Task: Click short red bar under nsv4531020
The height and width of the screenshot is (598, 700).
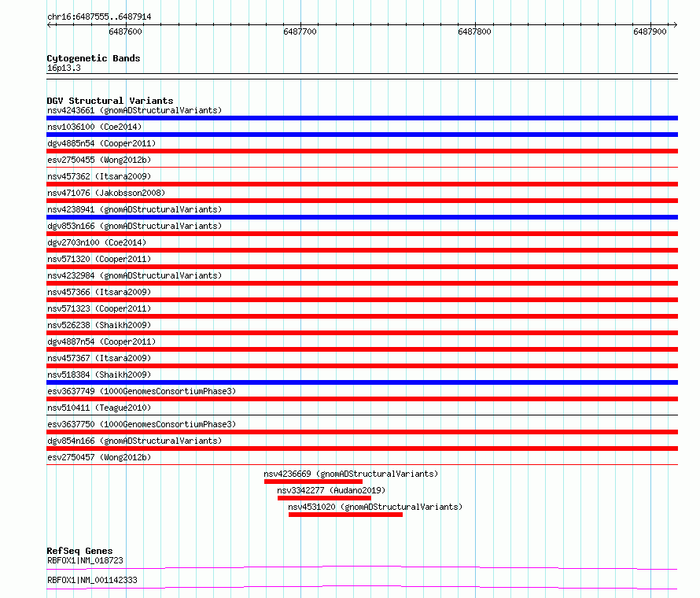Action: click(345, 515)
